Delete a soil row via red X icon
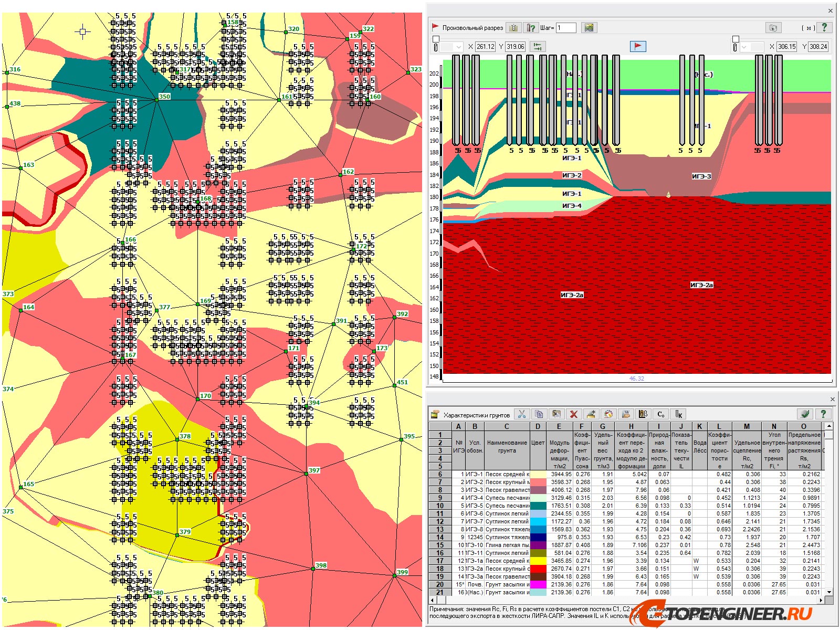The image size is (840, 630). coord(574,414)
